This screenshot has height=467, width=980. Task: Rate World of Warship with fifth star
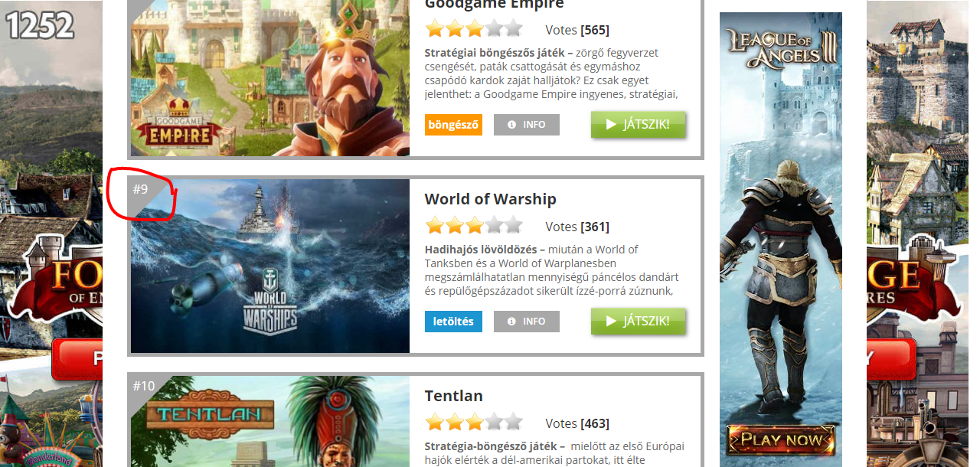(x=513, y=226)
